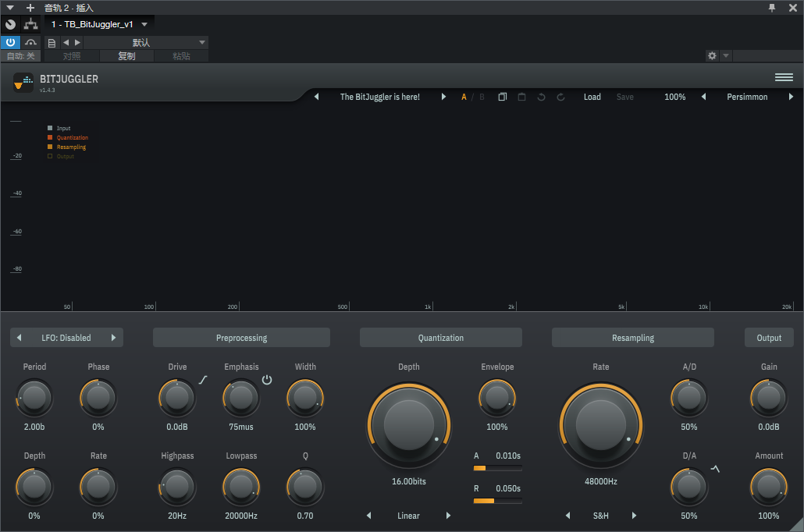Open the 100% GUI scale selector

(674, 97)
